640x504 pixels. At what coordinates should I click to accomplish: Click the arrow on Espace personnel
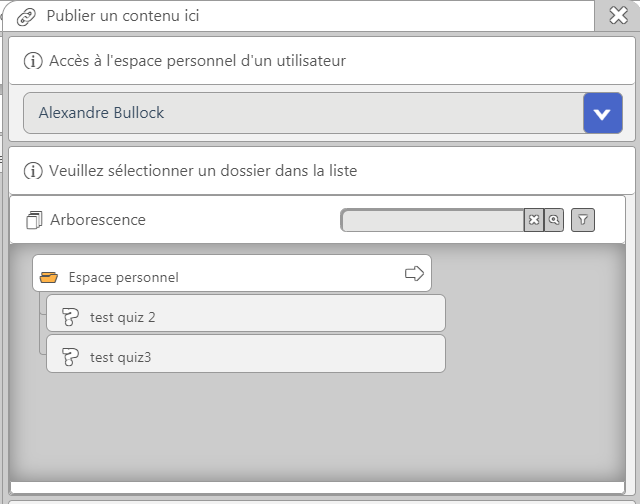click(x=414, y=274)
